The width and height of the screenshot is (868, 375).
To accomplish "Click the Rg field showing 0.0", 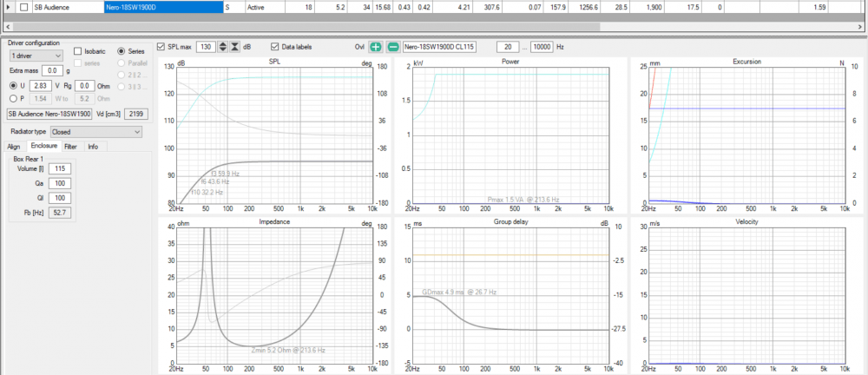I will coord(85,86).
